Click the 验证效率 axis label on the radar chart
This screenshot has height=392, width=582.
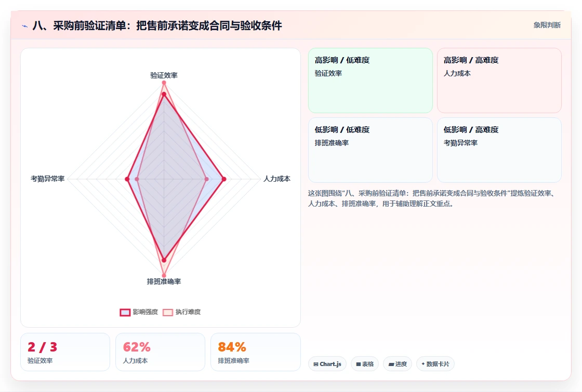pos(164,75)
